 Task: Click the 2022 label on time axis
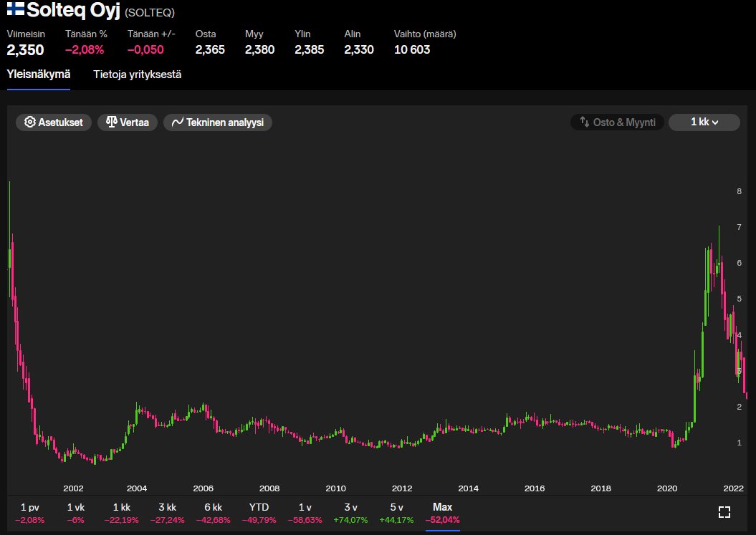[x=733, y=488]
